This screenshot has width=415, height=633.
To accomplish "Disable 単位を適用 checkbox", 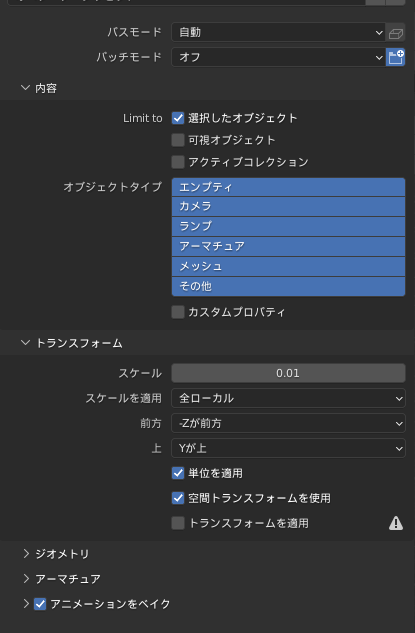I will tap(178, 473).
